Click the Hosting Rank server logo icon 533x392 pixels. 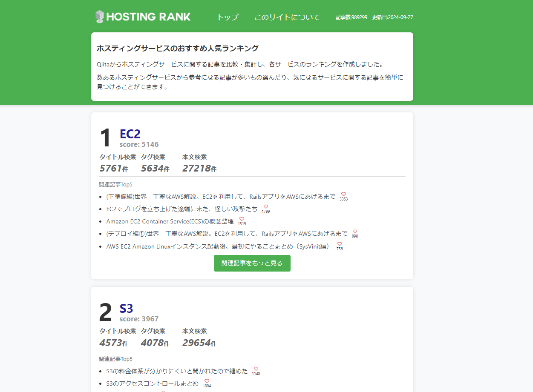pyautogui.click(x=100, y=17)
